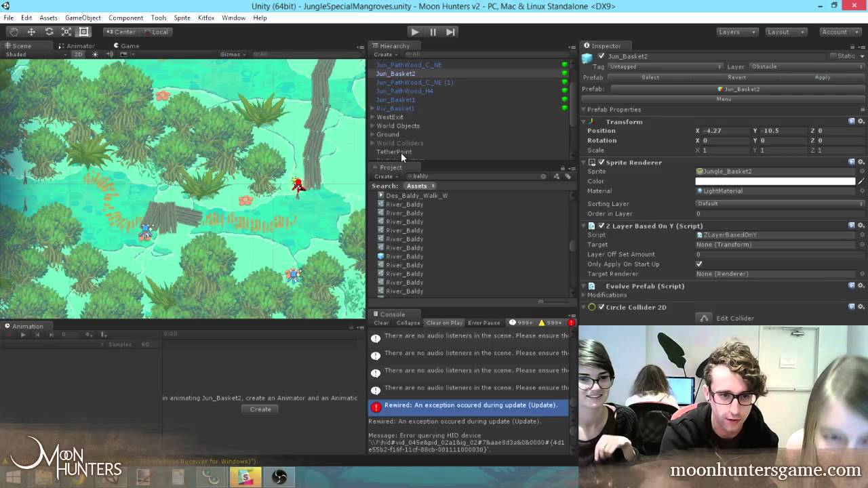Open Sprite Renderer component gear menu

[x=861, y=163]
